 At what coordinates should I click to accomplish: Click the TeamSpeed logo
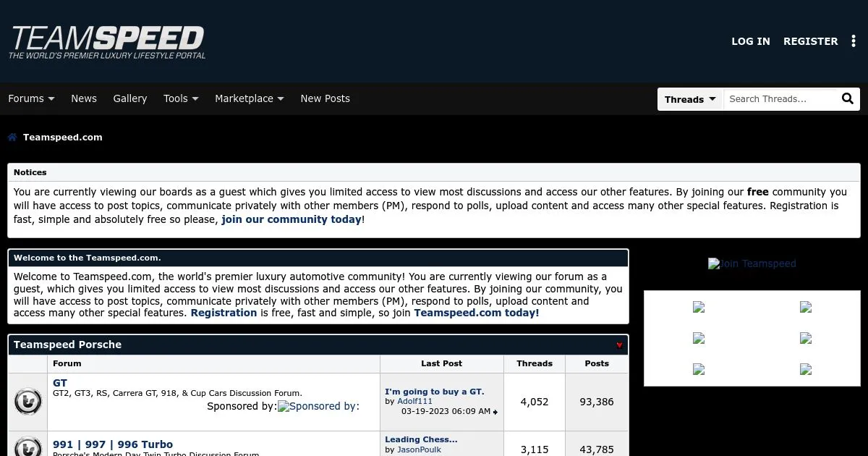pyautogui.click(x=107, y=42)
